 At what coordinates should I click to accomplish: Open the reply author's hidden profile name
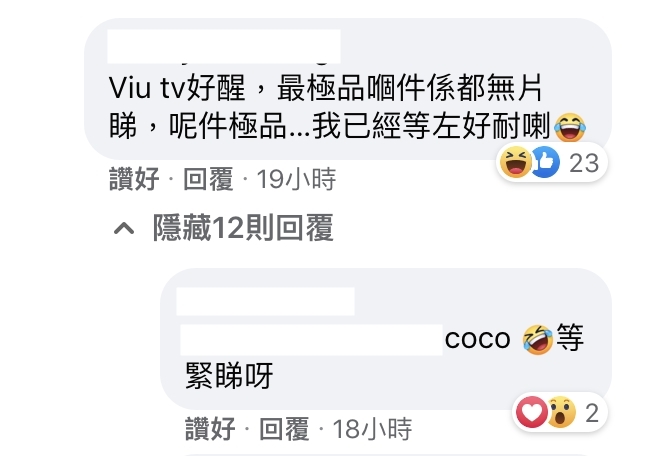point(265,301)
